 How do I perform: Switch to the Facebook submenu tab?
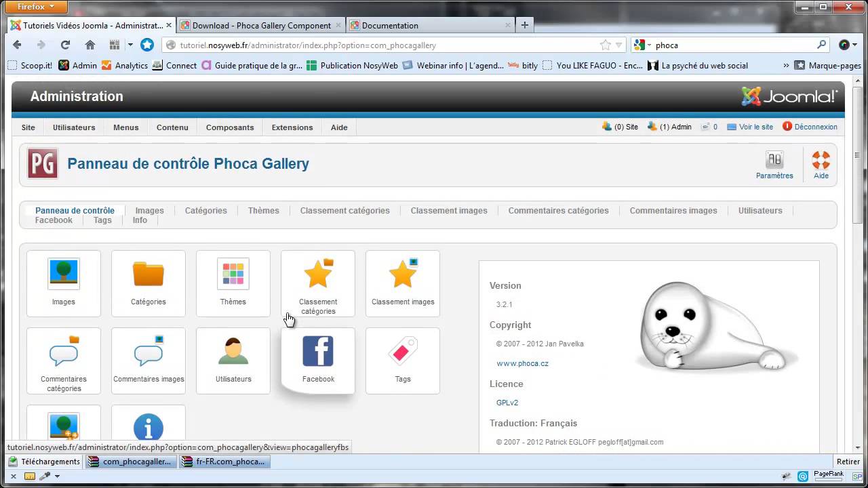[54, 220]
